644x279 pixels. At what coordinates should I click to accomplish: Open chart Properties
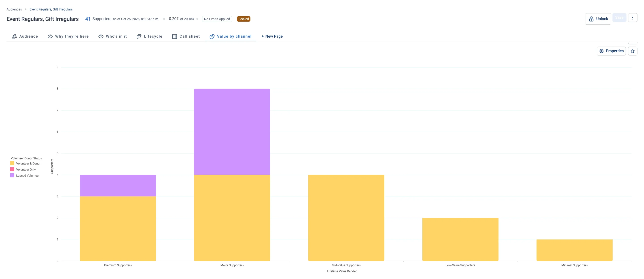click(x=611, y=51)
